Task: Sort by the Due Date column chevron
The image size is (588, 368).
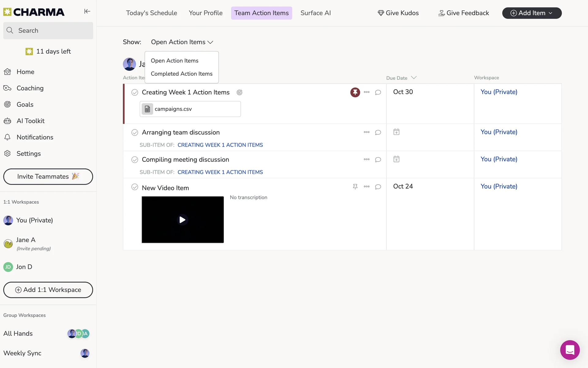Action: point(414,78)
